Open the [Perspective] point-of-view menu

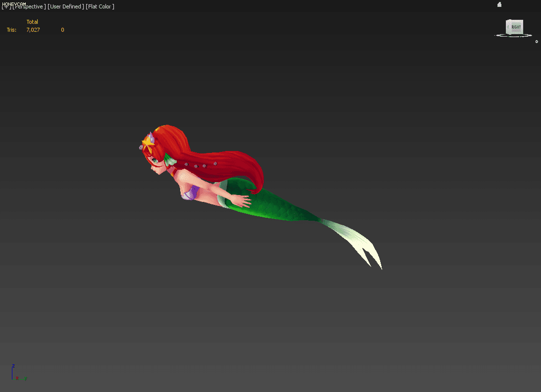click(29, 6)
